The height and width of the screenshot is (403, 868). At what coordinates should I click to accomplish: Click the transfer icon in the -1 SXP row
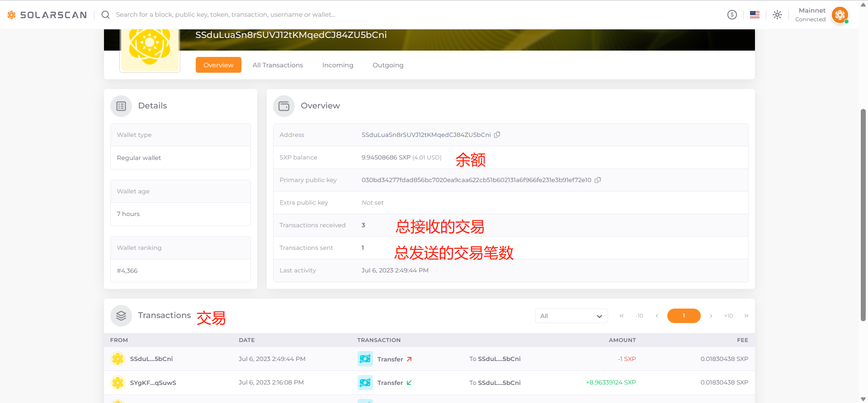pyautogui.click(x=365, y=359)
